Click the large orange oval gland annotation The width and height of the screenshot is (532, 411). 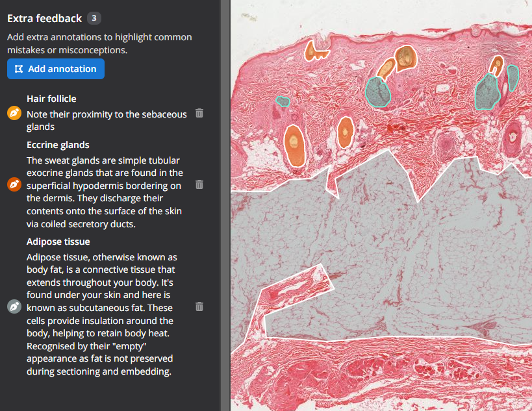[x=294, y=146]
